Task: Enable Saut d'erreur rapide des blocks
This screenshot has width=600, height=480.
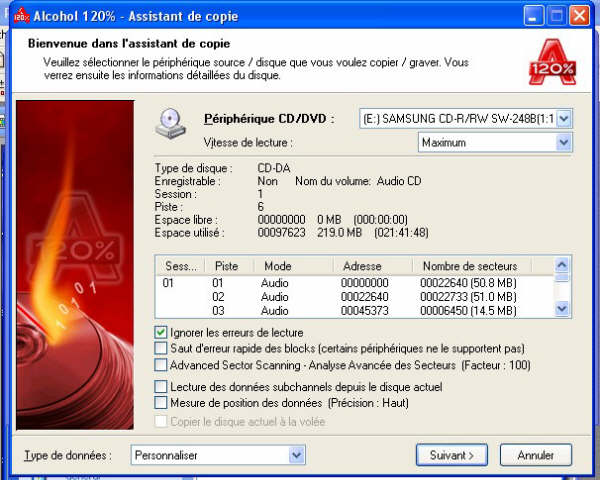Action: click(161, 348)
